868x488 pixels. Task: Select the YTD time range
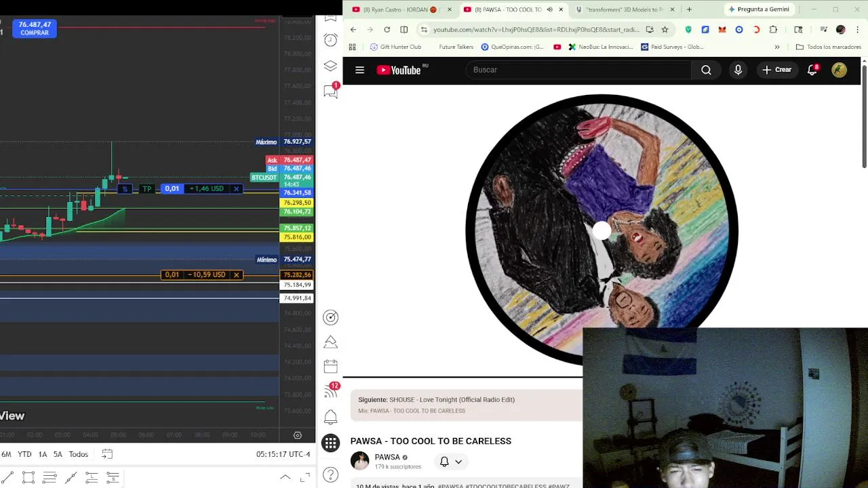click(x=24, y=454)
